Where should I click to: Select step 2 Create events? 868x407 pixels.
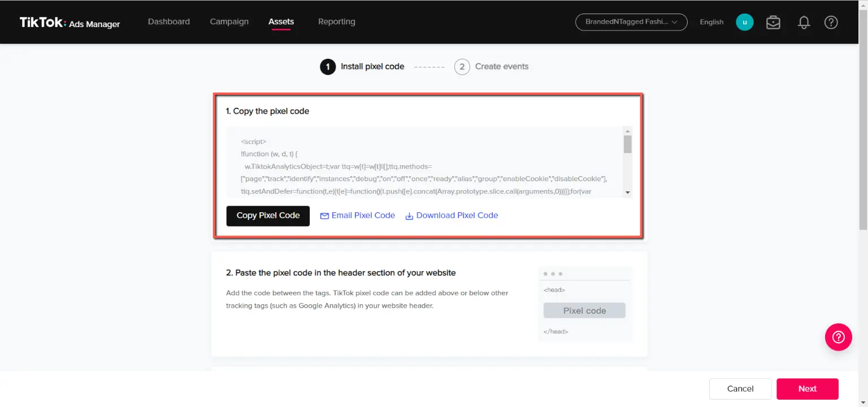tap(491, 67)
